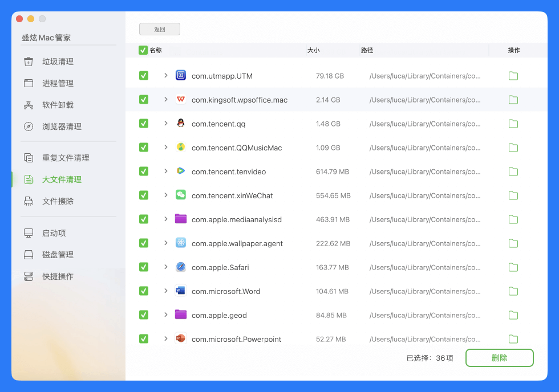Image resolution: width=559 pixels, height=392 pixels.
Task: Open 垃圾清理 in the sidebar
Action: pyautogui.click(x=58, y=62)
